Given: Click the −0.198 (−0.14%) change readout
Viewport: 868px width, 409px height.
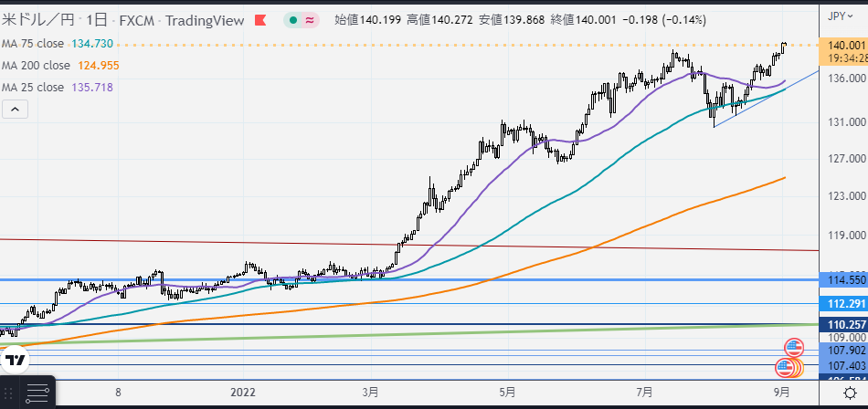Looking at the screenshot, I should point(664,20).
